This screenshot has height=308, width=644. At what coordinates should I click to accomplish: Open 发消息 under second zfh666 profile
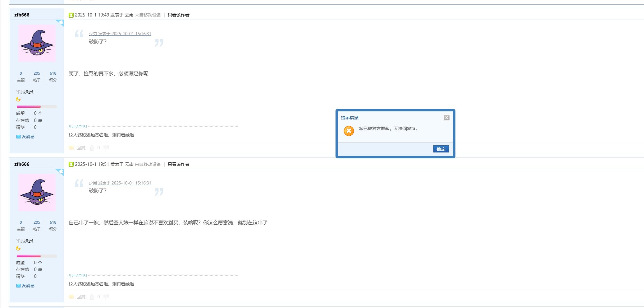[28, 286]
